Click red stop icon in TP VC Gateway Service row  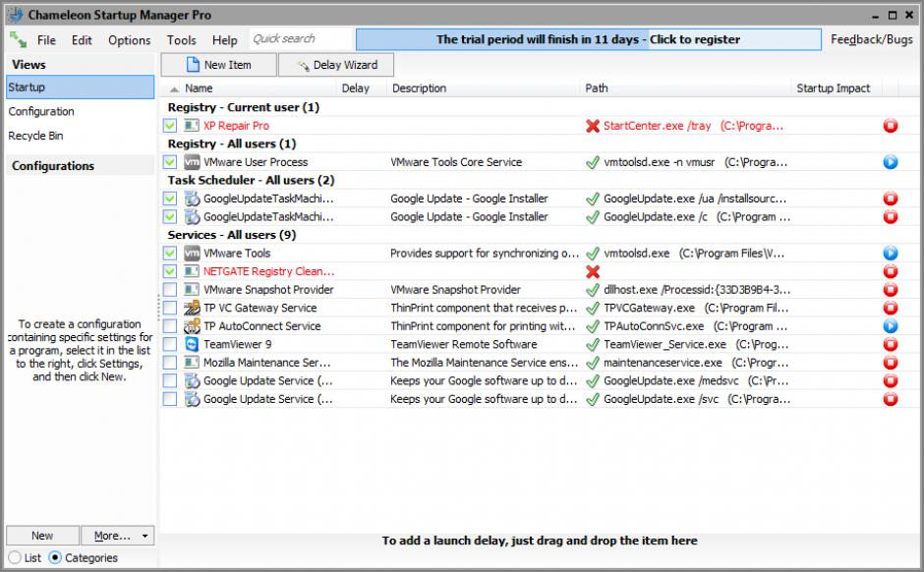click(x=890, y=308)
